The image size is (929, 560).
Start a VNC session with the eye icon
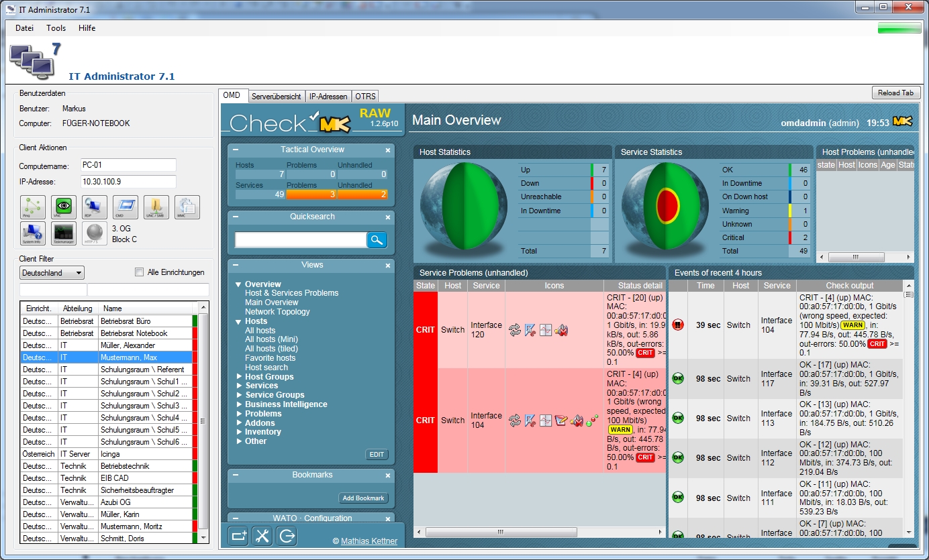(64, 207)
